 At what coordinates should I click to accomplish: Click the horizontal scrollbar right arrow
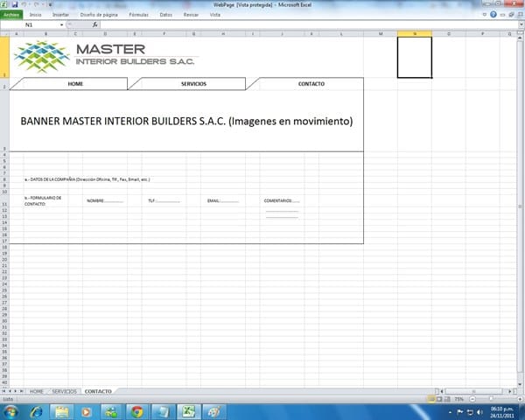click(510, 391)
